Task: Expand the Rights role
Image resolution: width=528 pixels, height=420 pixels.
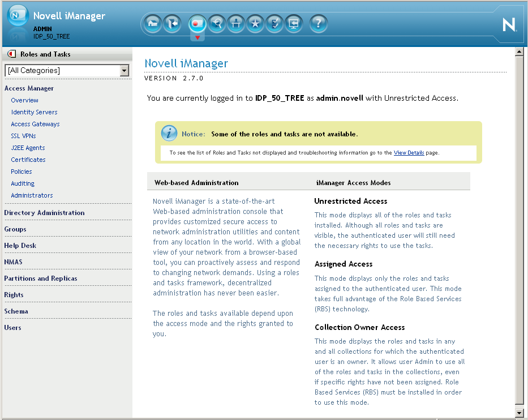Action: (x=14, y=295)
